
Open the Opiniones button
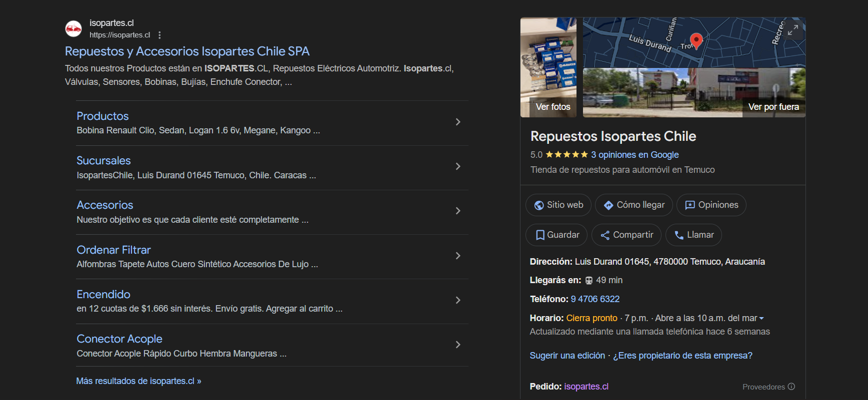point(711,205)
